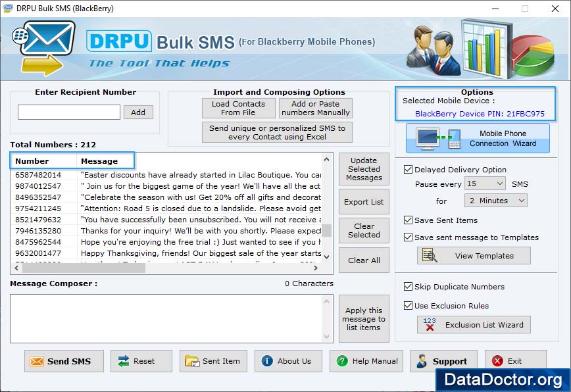The image size is (571, 392).
Task: Select number 8496352547 row
Action: (x=166, y=197)
